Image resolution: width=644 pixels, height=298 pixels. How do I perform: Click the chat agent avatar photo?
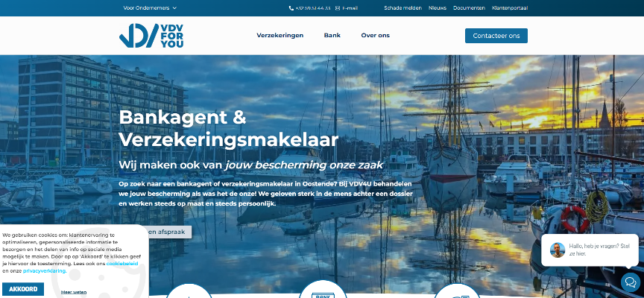point(558,250)
